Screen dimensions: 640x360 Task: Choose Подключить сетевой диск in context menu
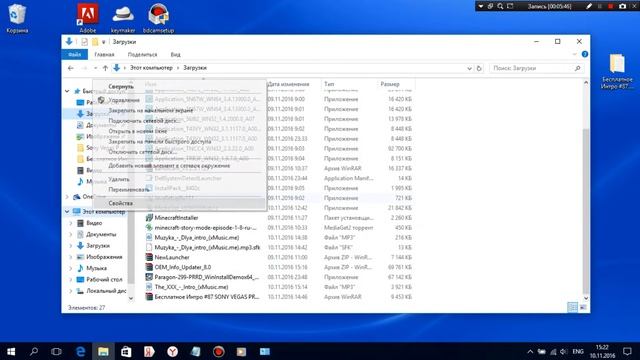[x=180, y=121]
